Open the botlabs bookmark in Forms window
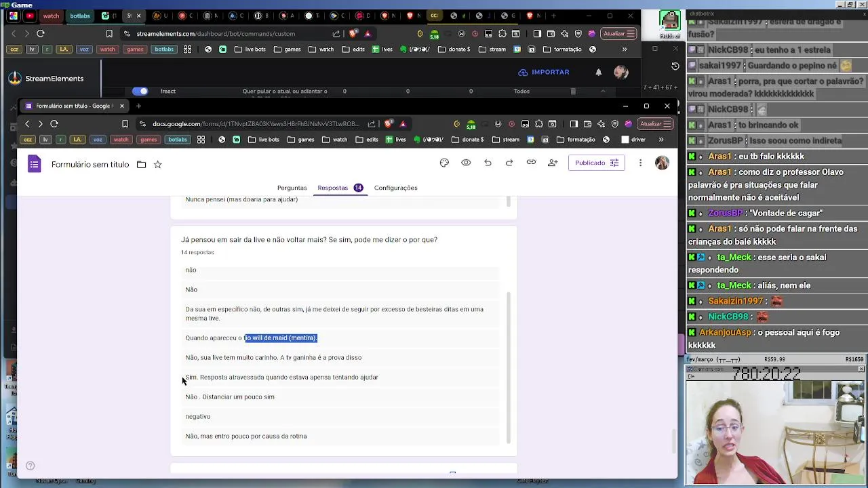Screen dimensions: 868x488 pos(178,140)
